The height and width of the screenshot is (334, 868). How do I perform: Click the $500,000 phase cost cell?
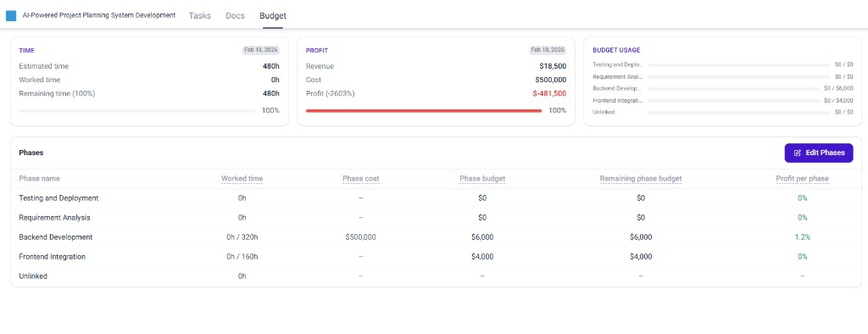(360, 237)
